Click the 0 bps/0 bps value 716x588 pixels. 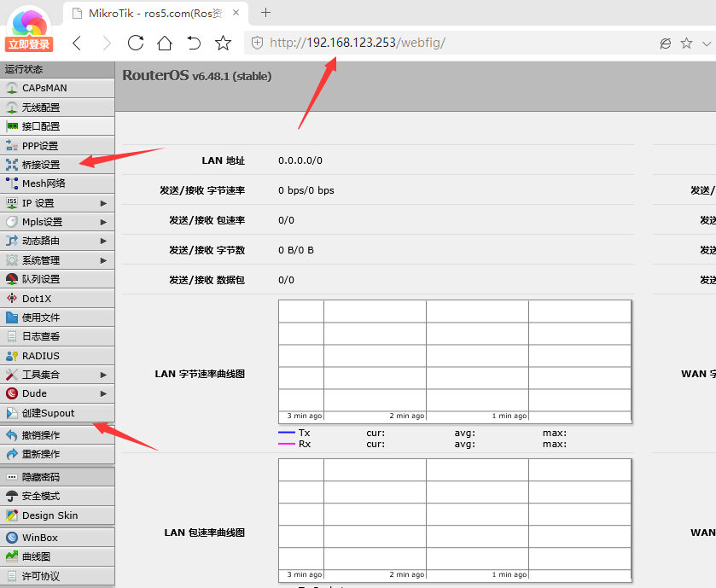[x=306, y=190]
